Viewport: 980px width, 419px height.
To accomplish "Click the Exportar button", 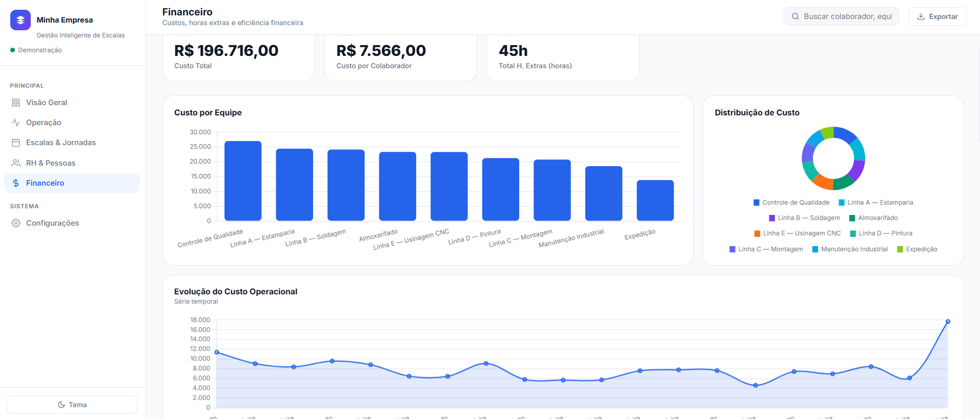I will click(x=937, y=16).
